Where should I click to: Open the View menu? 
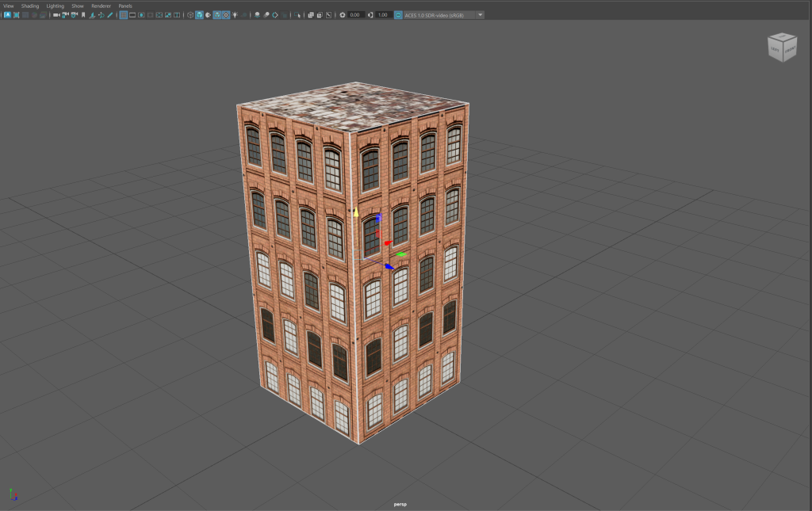click(8, 6)
